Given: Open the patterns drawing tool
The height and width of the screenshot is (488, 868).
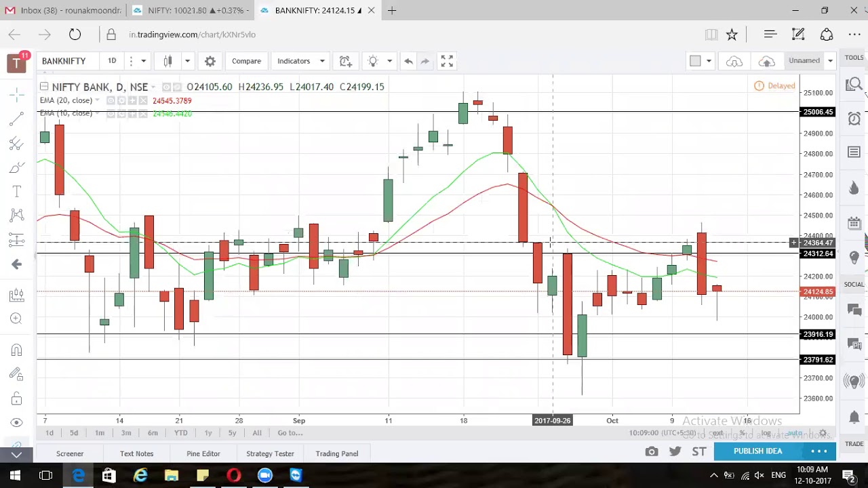Looking at the screenshot, I should click(16, 216).
